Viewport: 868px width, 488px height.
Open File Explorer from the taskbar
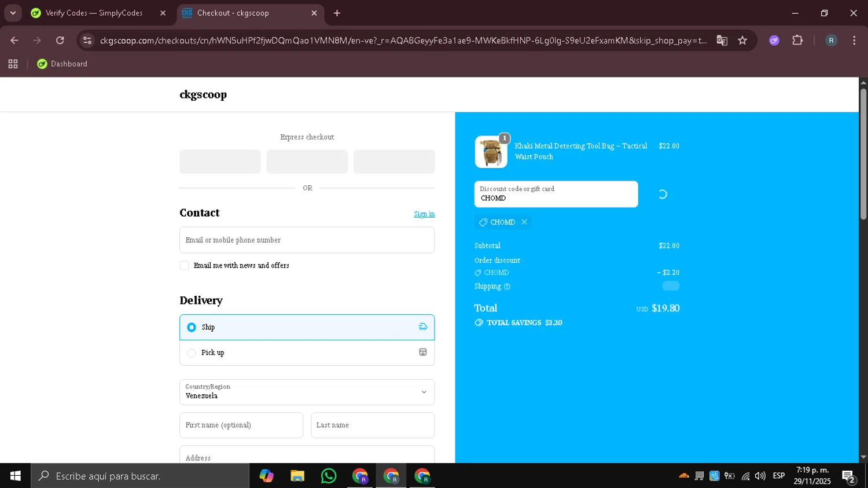[297, 476]
